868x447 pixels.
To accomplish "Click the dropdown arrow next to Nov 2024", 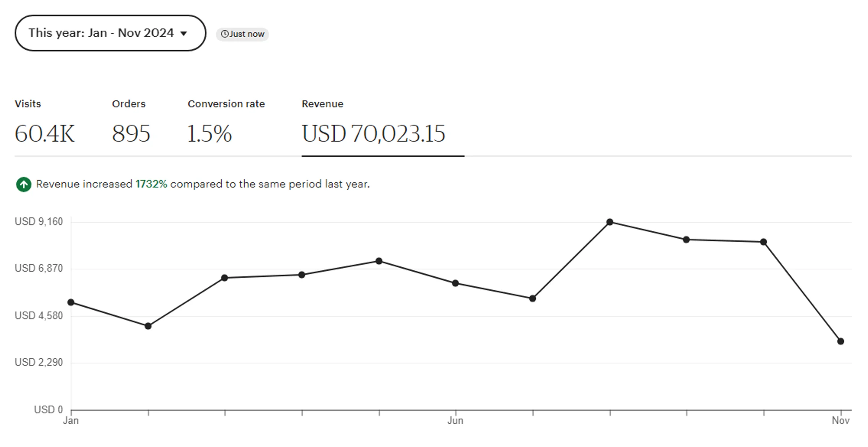I will click(184, 34).
